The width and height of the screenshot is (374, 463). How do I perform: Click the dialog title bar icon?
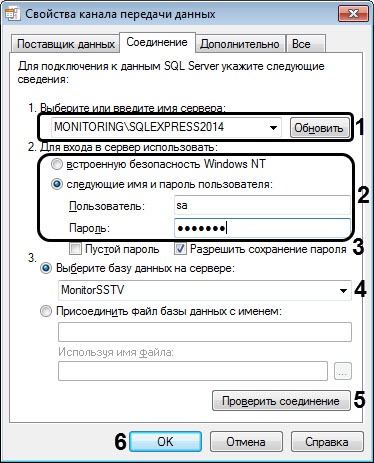[13, 14]
